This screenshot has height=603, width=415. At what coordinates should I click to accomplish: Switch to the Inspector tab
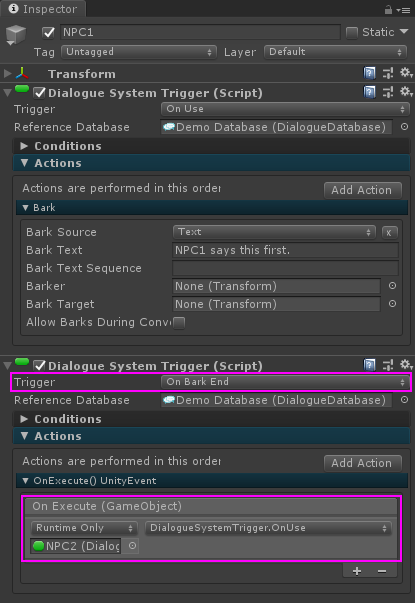coord(43,9)
